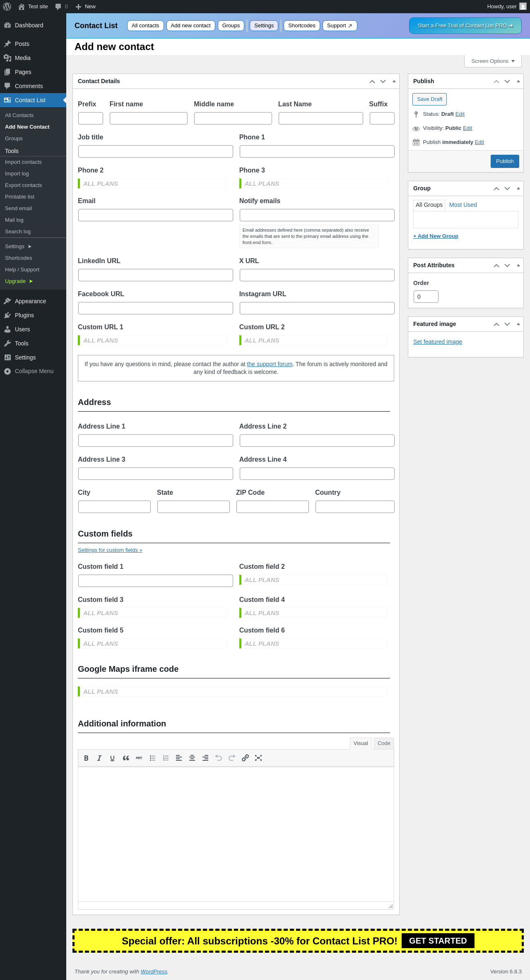The height and width of the screenshot is (980, 530).
Task: Open Import contacts in sidebar menu
Action: pos(23,162)
